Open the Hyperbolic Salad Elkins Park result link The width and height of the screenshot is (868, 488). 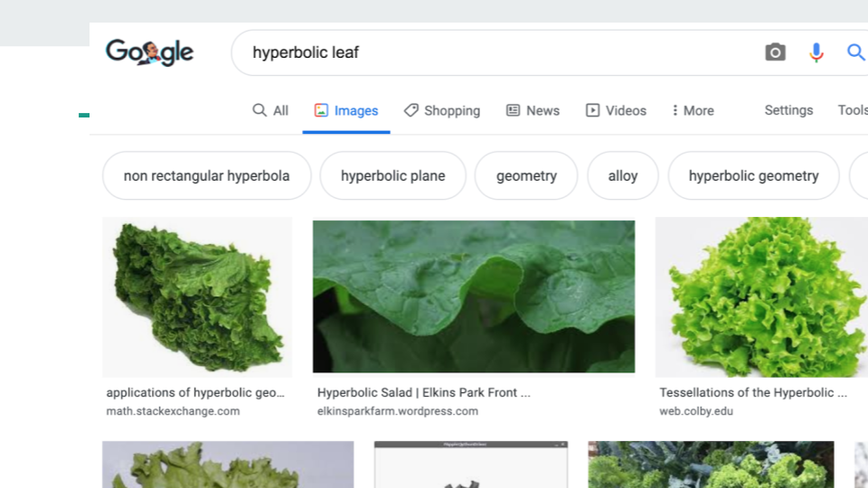423,393
